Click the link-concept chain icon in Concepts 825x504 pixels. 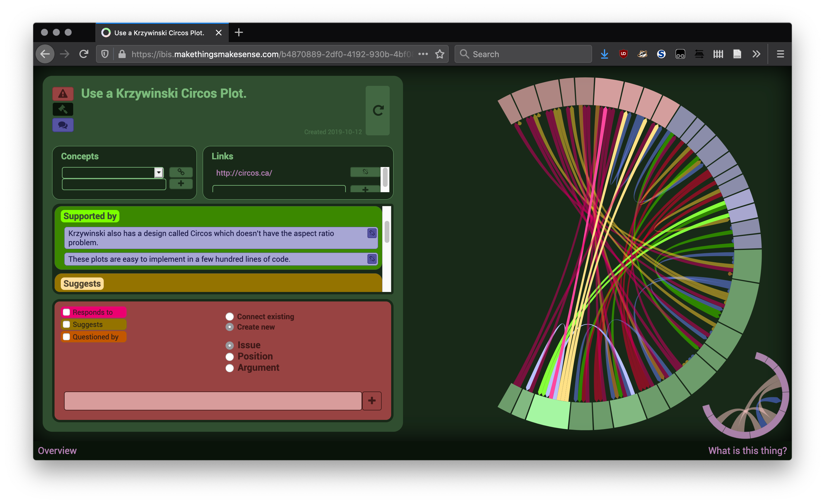click(x=181, y=172)
